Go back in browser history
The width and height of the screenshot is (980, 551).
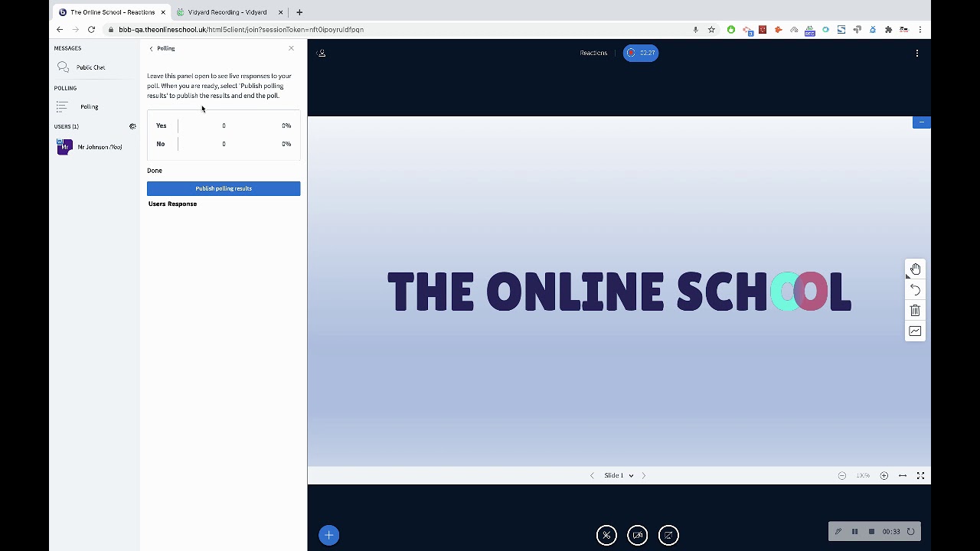coord(60,29)
